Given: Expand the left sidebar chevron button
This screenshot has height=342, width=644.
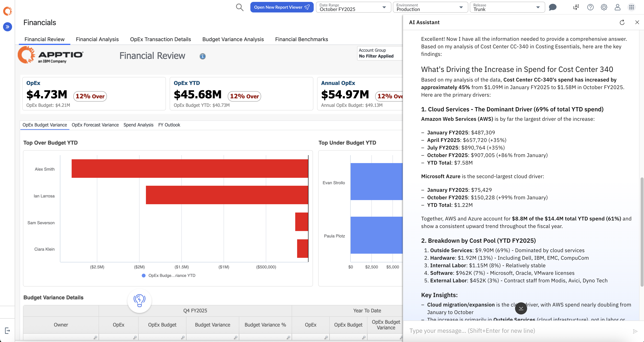Looking at the screenshot, I should click(8, 27).
